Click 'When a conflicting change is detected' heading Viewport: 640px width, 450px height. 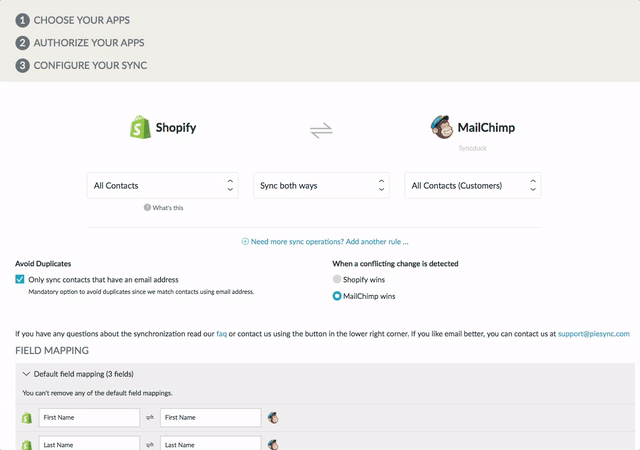coord(395,263)
